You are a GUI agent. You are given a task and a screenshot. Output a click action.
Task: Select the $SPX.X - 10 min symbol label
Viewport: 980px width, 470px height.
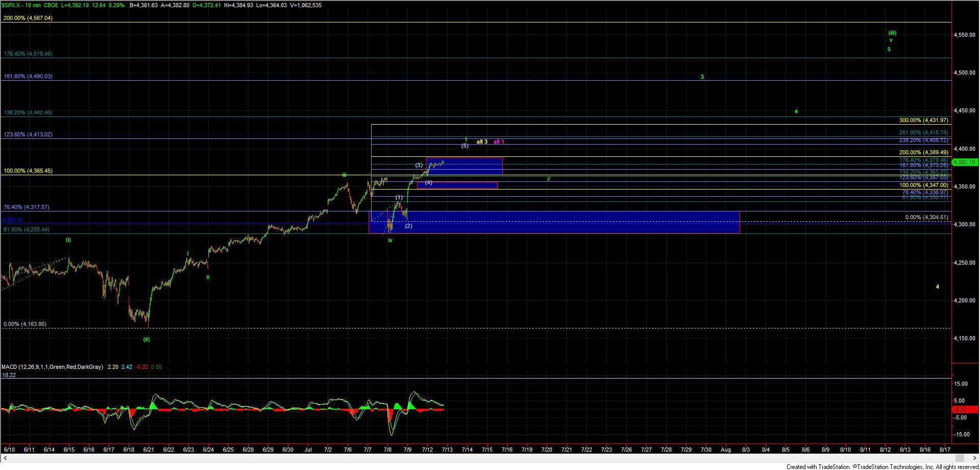click(x=26, y=5)
